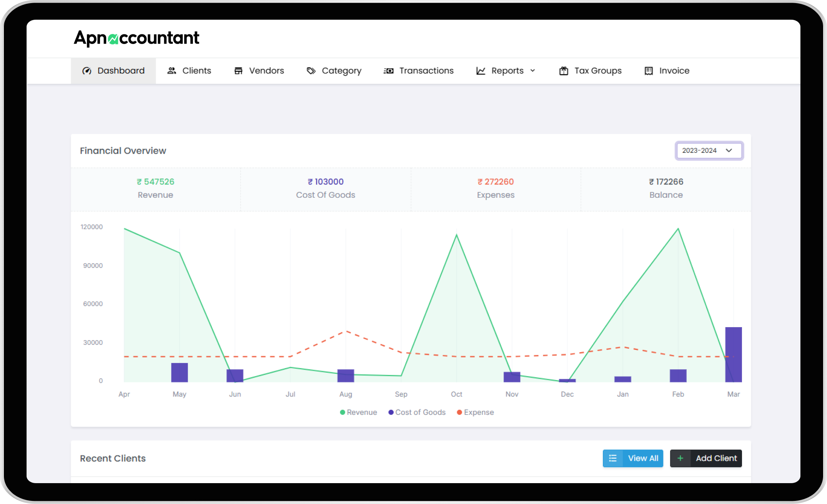The image size is (827, 504).
Task: Go to the Vendors tab
Action: (x=266, y=71)
